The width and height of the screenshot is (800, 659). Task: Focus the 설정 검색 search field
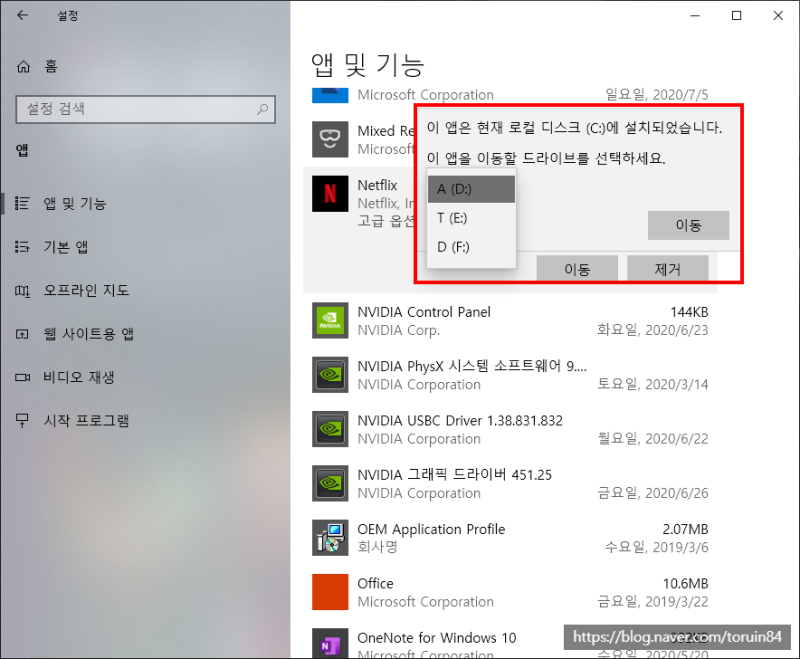[x=145, y=109]
